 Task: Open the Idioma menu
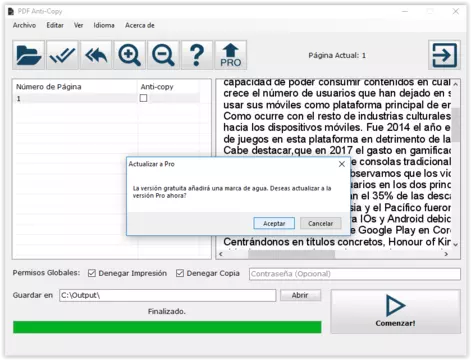[x=104, y=25]
